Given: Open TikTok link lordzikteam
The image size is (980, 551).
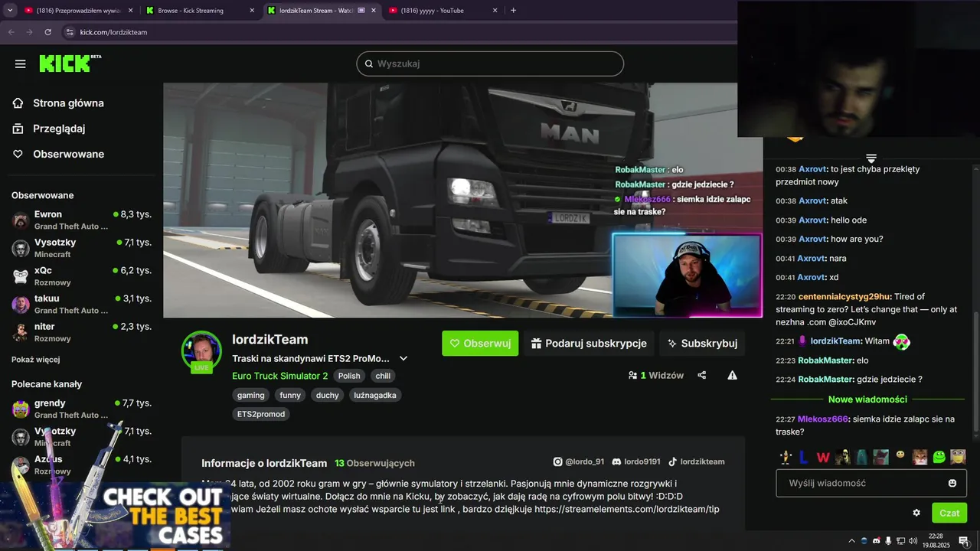Looking at the screenshot, I should click(x=696, y=462).
